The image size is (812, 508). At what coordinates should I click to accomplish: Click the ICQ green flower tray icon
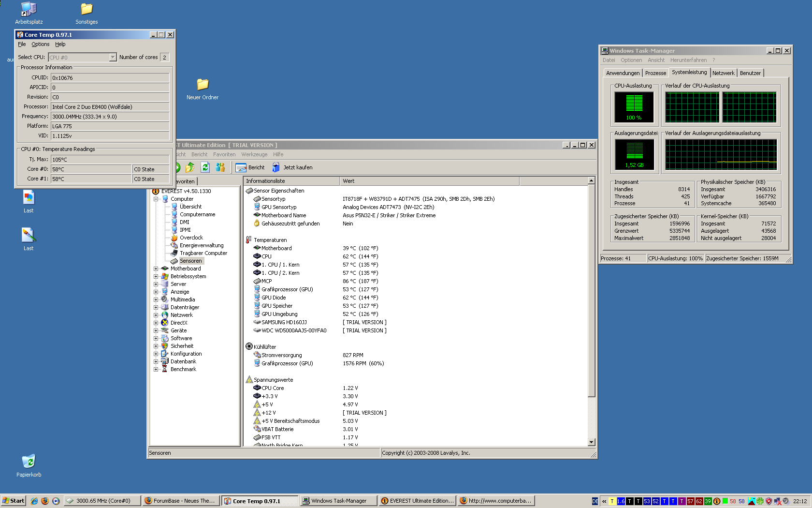[760, 501]
